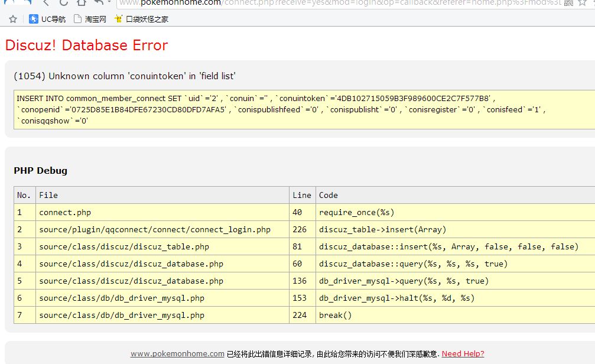This screenshot has height=364, width=595.
Task: Click the File column header
Action: pos(162,195)
